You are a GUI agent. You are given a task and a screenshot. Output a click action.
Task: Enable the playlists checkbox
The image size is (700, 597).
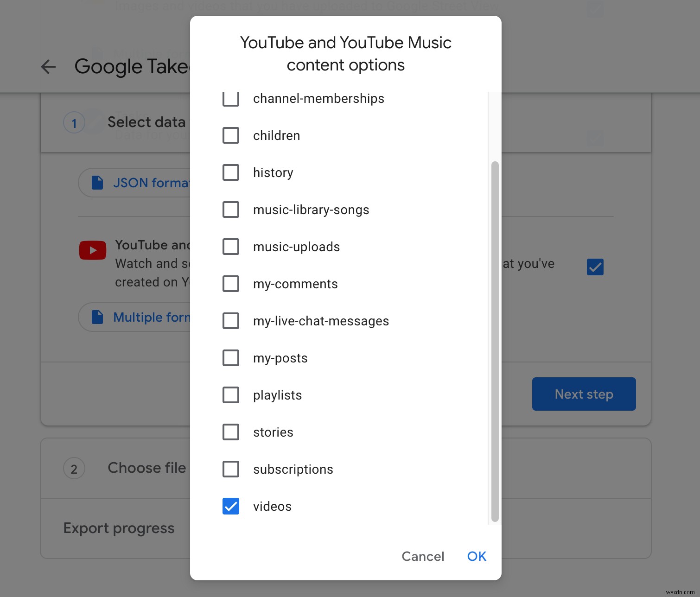230,395
